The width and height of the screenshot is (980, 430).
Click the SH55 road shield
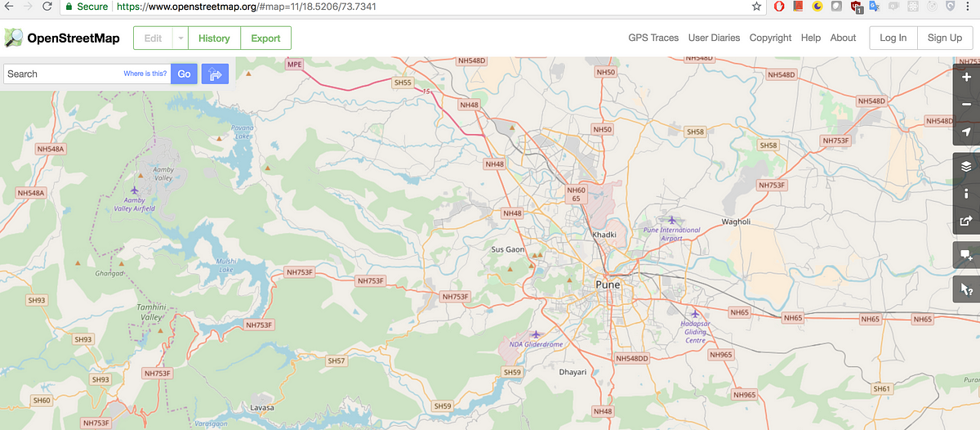tap(403, 83)
